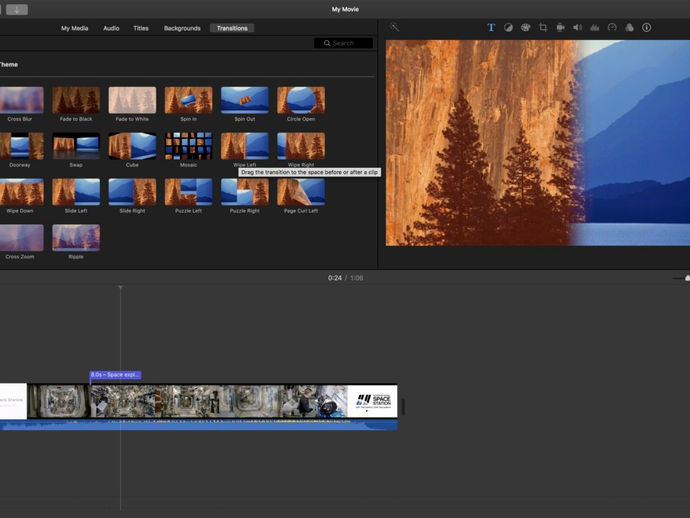690x518 pixels.
Task: Switch to the My Media tab
Action: pos(73,28)
